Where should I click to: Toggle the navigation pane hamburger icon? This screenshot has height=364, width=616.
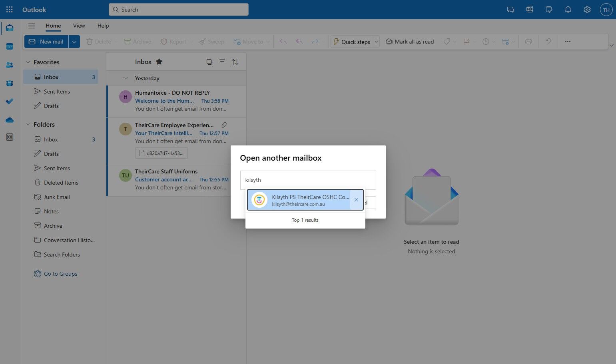tap(32, 26)
